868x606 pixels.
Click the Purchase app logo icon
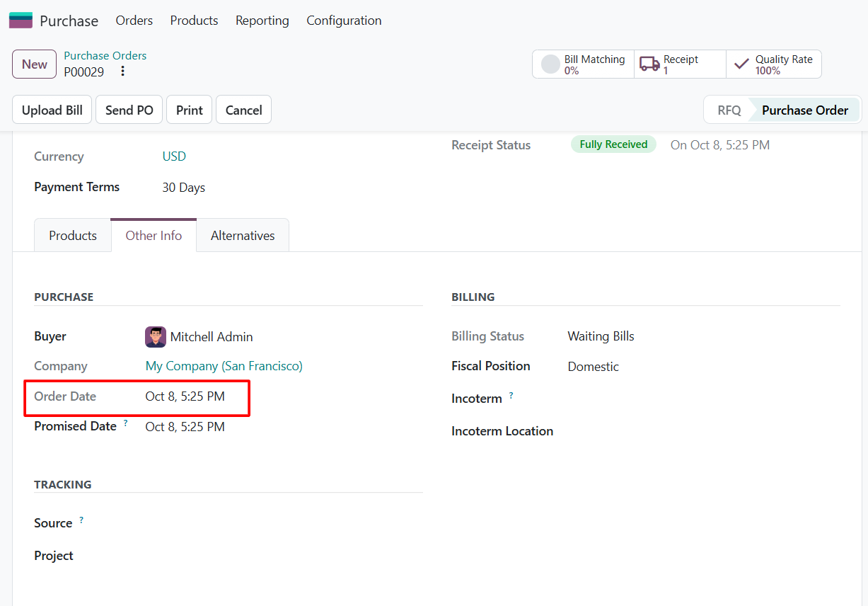(21, 21)
